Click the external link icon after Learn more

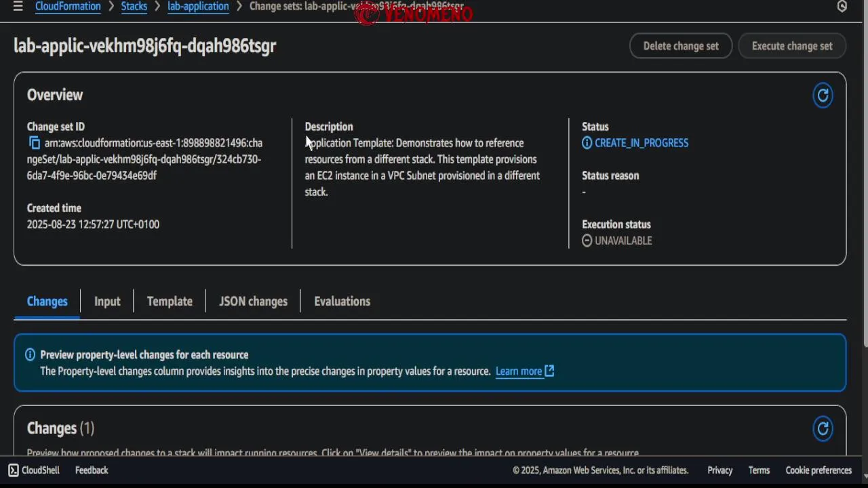(549, 371)
